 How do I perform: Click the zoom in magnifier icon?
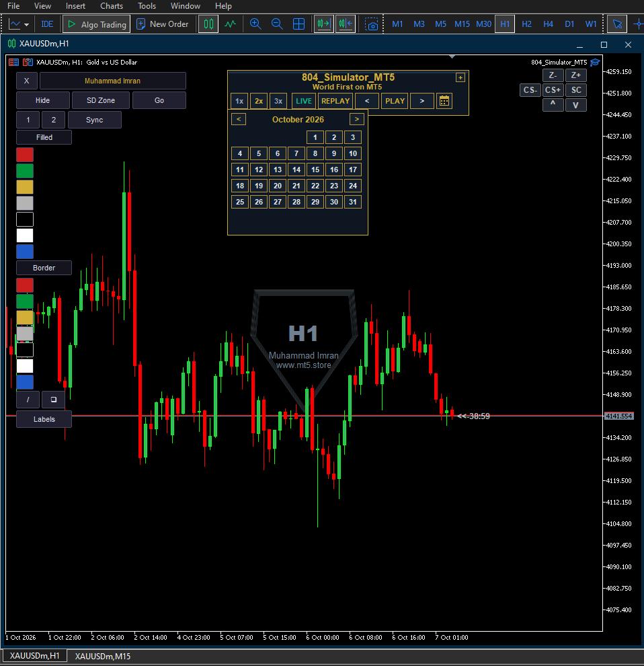[x=255, y=24]
